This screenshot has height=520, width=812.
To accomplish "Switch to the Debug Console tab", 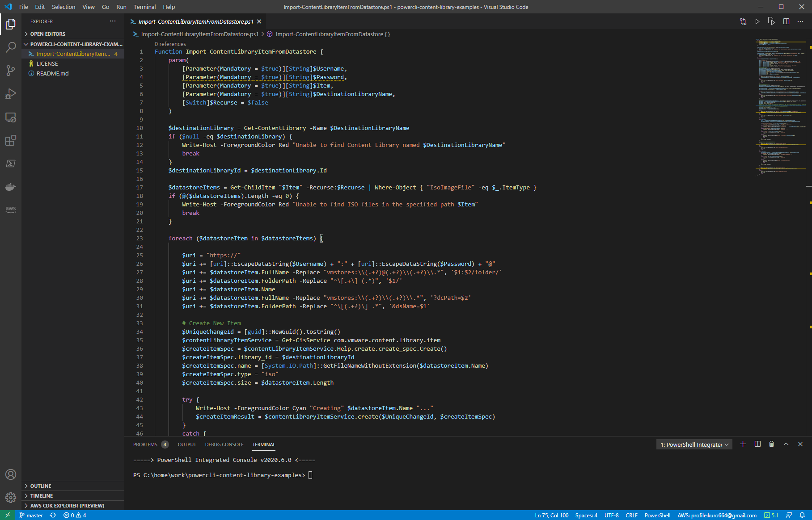I will pyautogui.click(x=224, y=445).
